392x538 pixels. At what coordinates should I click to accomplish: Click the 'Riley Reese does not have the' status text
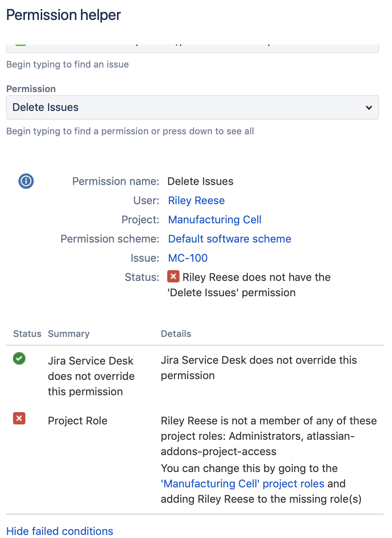pyautogui.click(x=249, y=285)
